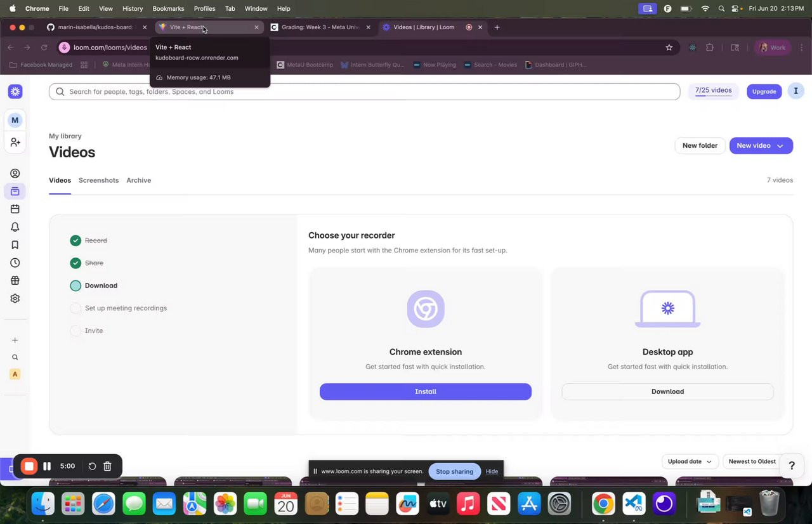Open the Bookmarks menu in menu bar
Screen dimensions: 812x524
(x=168, y=8)
